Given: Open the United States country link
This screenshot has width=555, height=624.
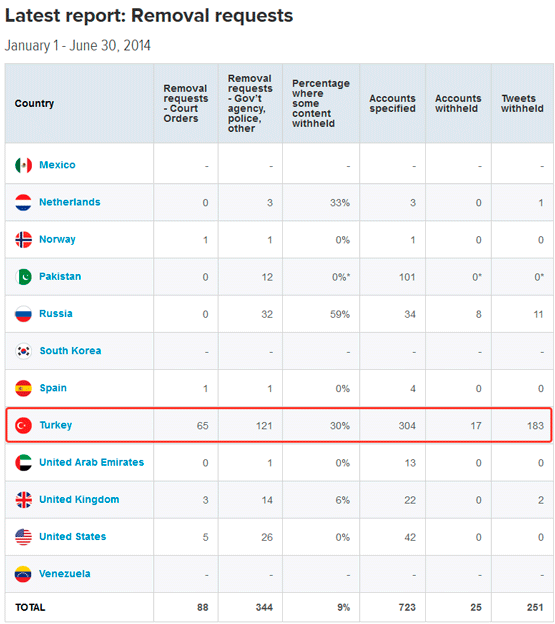Looking at the screenshot, I should [x=73, y=536].
